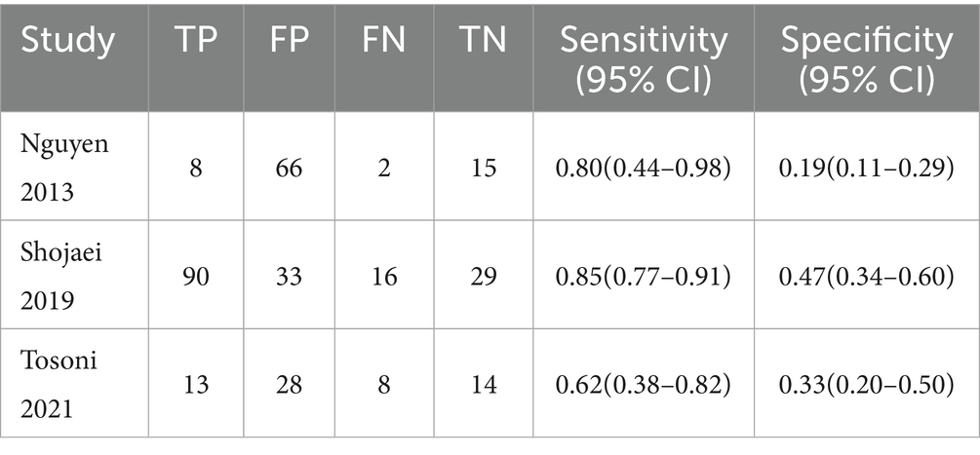Click Tosoni 2021 sensitivity 0.62(0.38–0.82)

[644, 384]
